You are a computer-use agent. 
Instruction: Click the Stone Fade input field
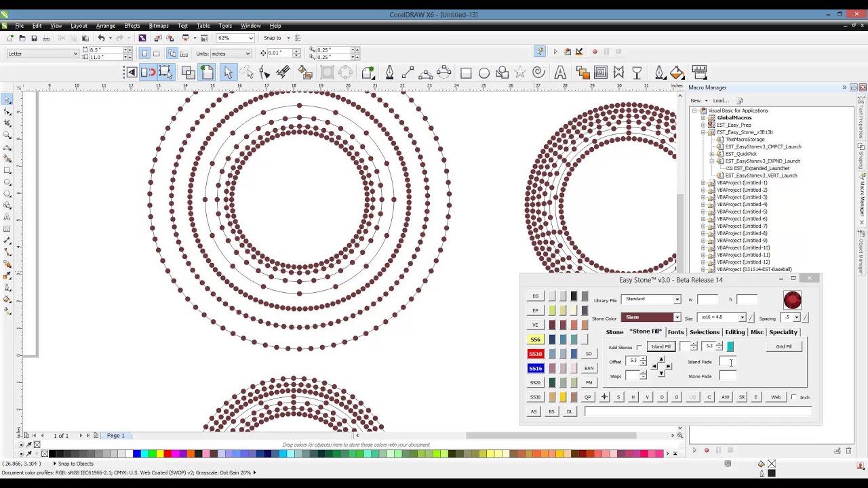click(x=727, y=376)
